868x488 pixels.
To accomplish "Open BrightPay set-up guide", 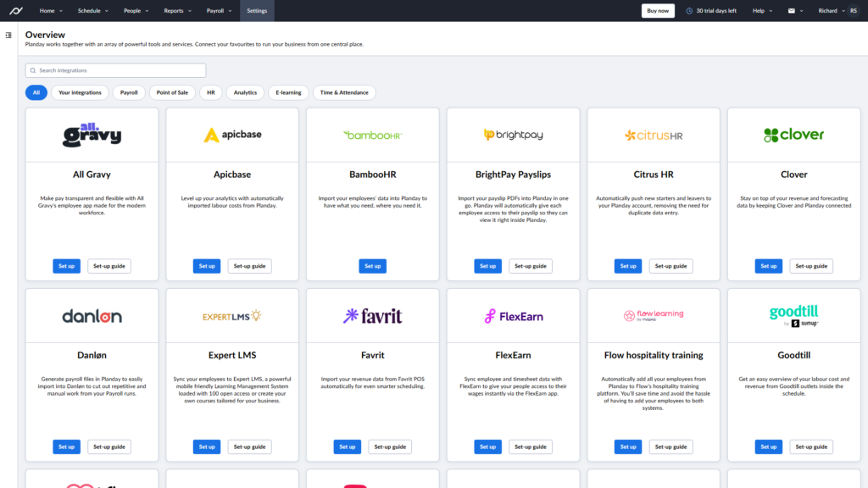I will pyautogui.click(x=531, y=266).
